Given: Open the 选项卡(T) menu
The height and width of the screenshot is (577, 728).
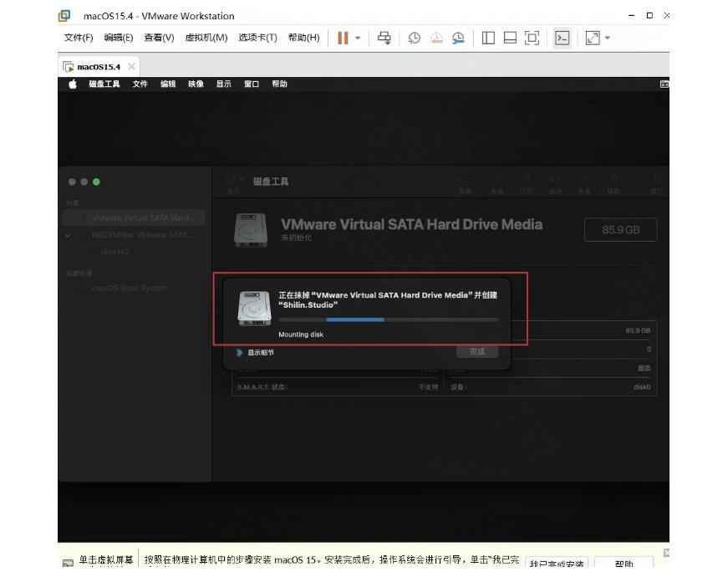Looking at the screenshot, I should [x=257, y=38].
